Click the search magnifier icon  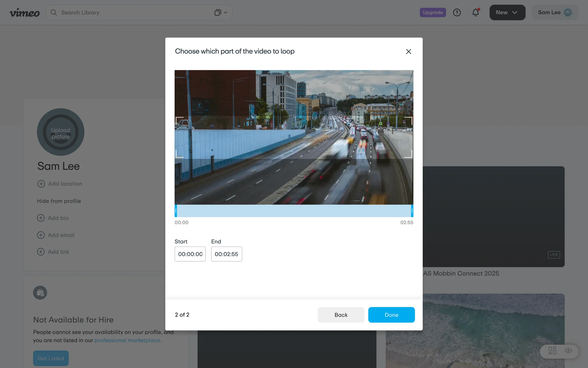point(54,13)
